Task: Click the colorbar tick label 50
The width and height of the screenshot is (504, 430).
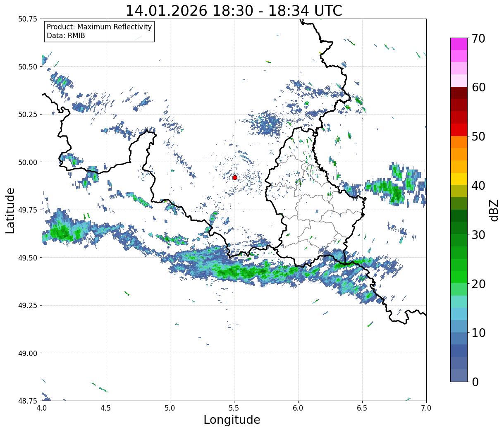Action: [x=479, y=136]
